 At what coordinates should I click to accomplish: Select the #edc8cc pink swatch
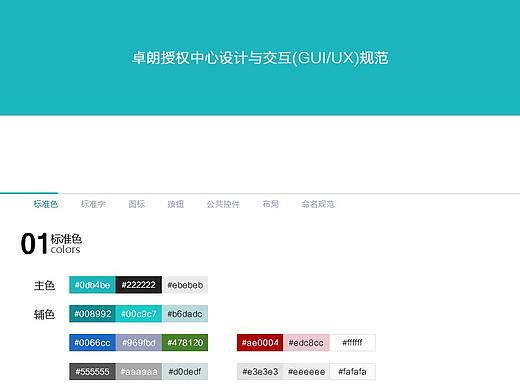[306, 343]
